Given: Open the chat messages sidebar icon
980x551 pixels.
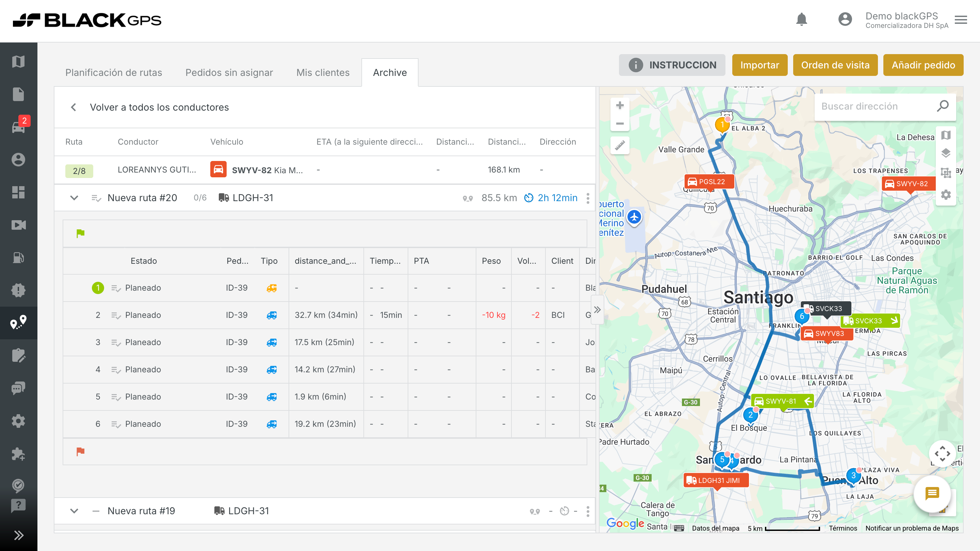Looking at the screenshot, I should pos(18,388).
